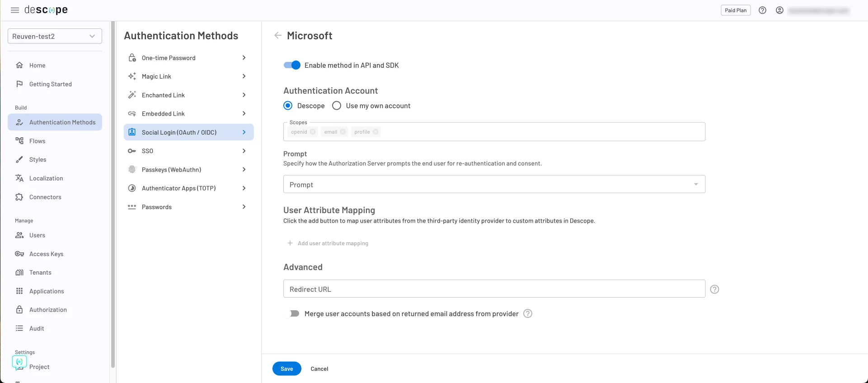Click the Enchanted Link wand icon
This screenshot has width=868, height=383.
click(132, 95)
